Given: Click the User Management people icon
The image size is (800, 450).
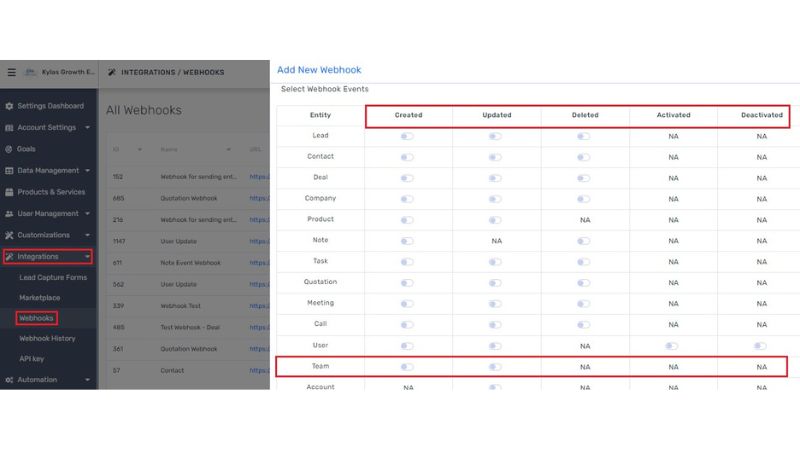Looking at the screenshot, I should click(x=9, y=214).
